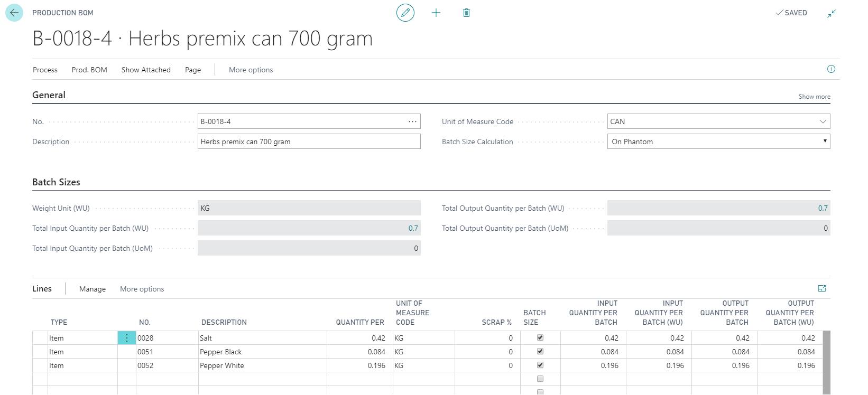This screenshot has width=868, height=395.
Task: Click the ellipsis in the No. field
Action: tap(412, 121)
